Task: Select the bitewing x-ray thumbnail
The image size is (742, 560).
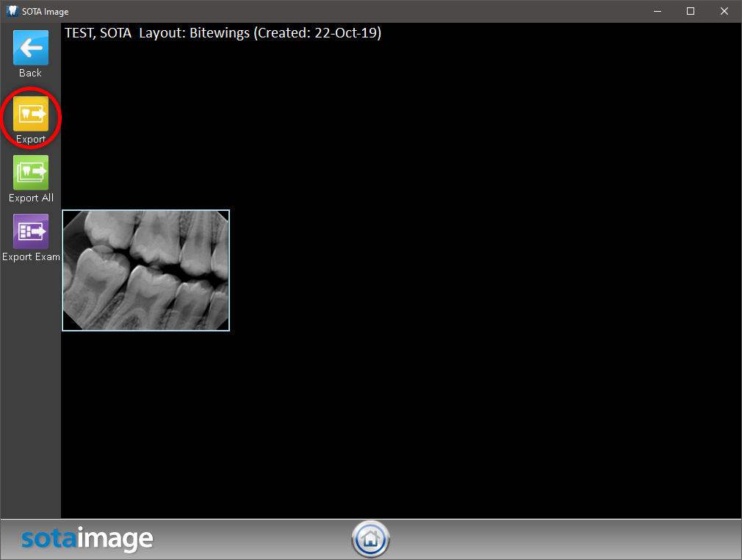Action: coord(145,270)
